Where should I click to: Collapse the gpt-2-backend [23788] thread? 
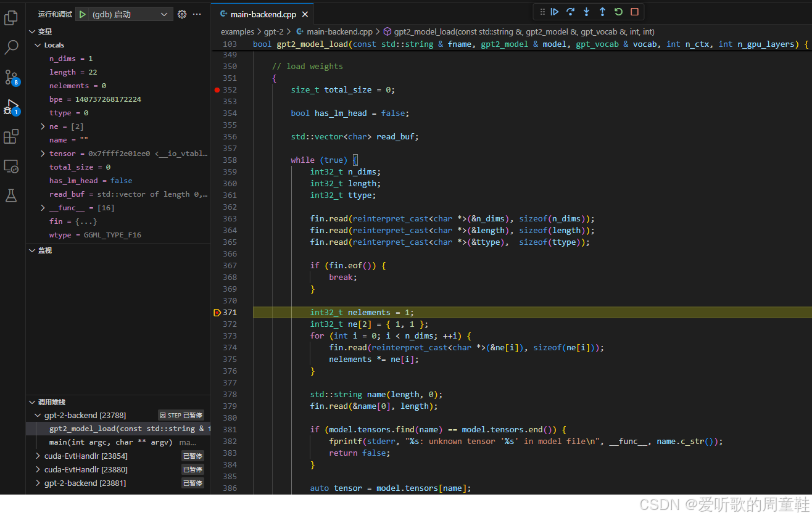point(38,416)
